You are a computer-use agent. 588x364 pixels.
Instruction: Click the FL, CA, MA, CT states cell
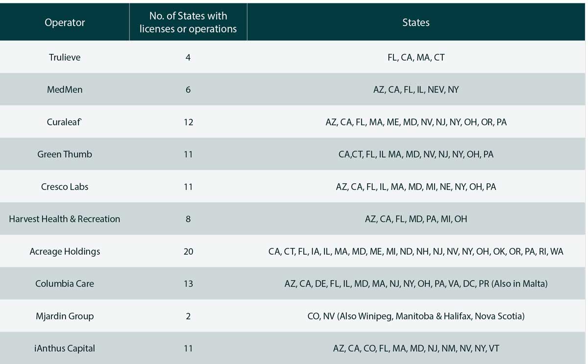(x=416, y=57)
